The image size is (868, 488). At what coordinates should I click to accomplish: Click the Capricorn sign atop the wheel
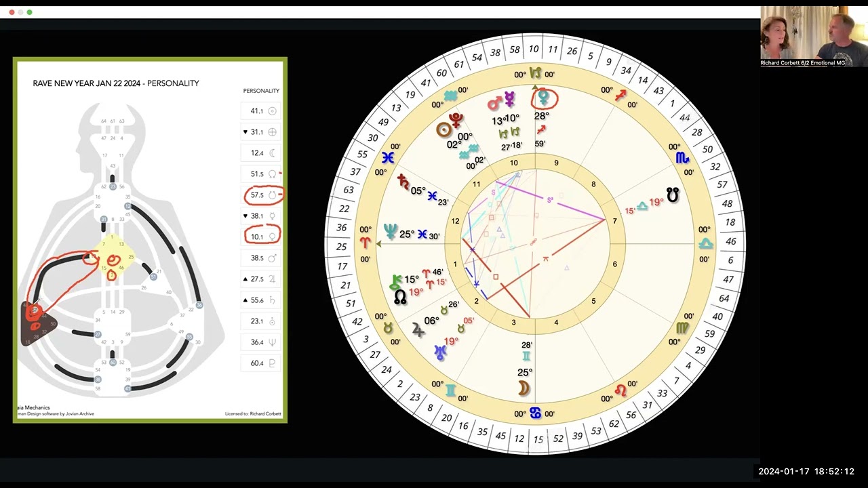(x=536, y=73)
